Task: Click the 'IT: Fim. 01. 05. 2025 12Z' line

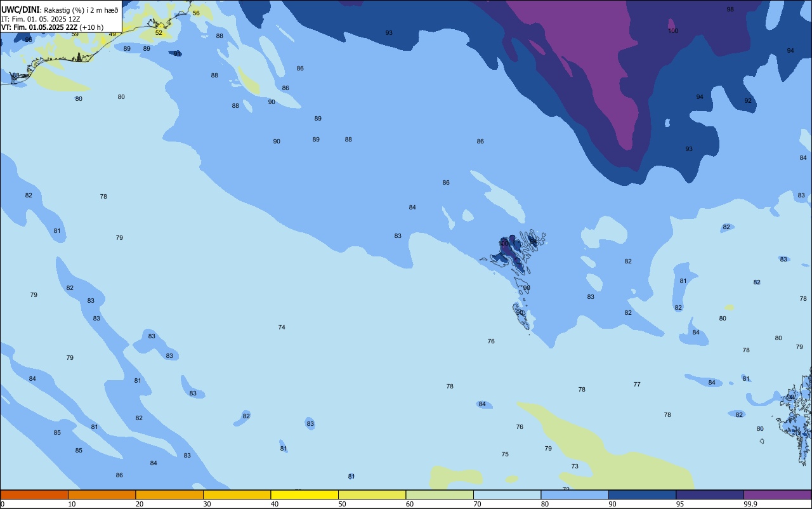Action: click(x=41, y=18)
